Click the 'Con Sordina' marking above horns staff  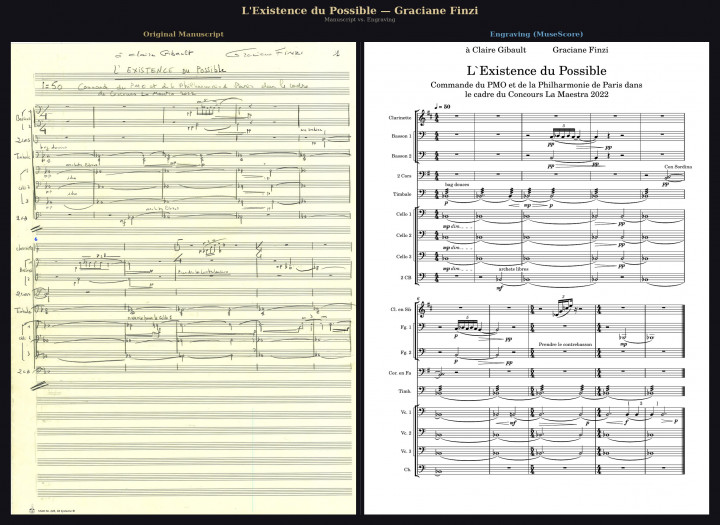[678, 167]
